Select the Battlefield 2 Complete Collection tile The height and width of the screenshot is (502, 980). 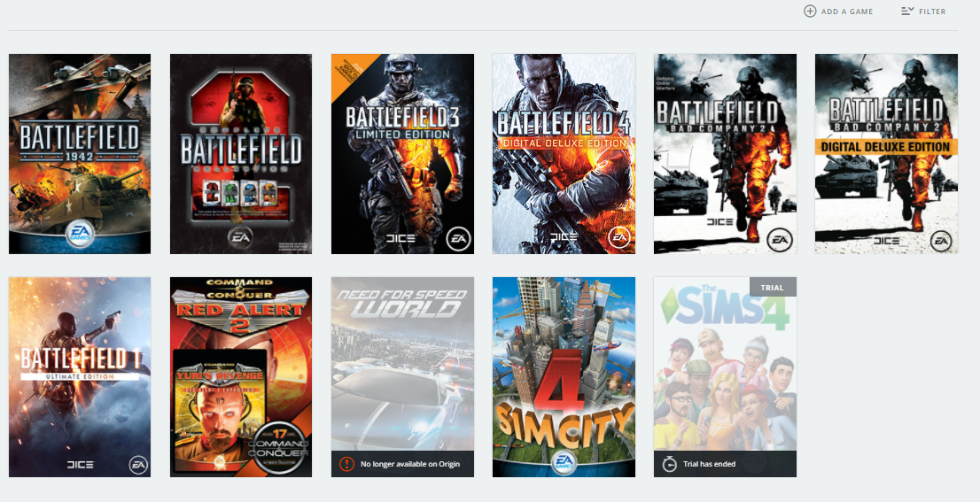coord(241,154)
